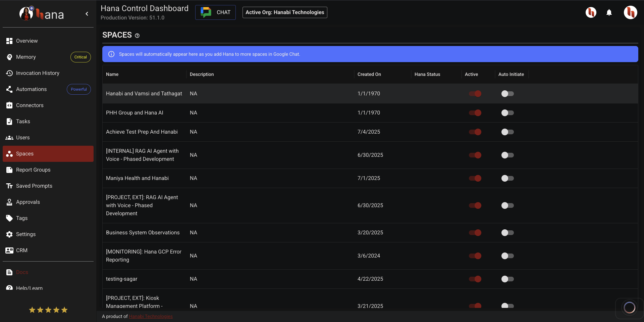Sort by the Name column header

click(112, 75)
